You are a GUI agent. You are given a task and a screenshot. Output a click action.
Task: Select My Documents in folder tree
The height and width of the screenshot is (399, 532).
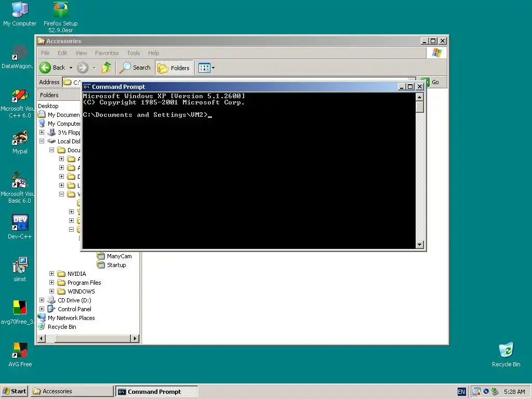tap(60, 115)
